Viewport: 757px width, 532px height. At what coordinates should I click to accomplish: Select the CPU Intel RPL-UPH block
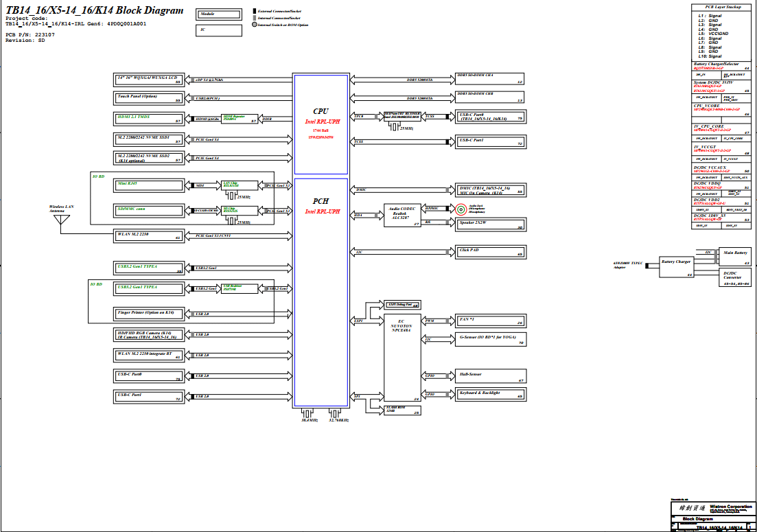click(x=321, y=124)
